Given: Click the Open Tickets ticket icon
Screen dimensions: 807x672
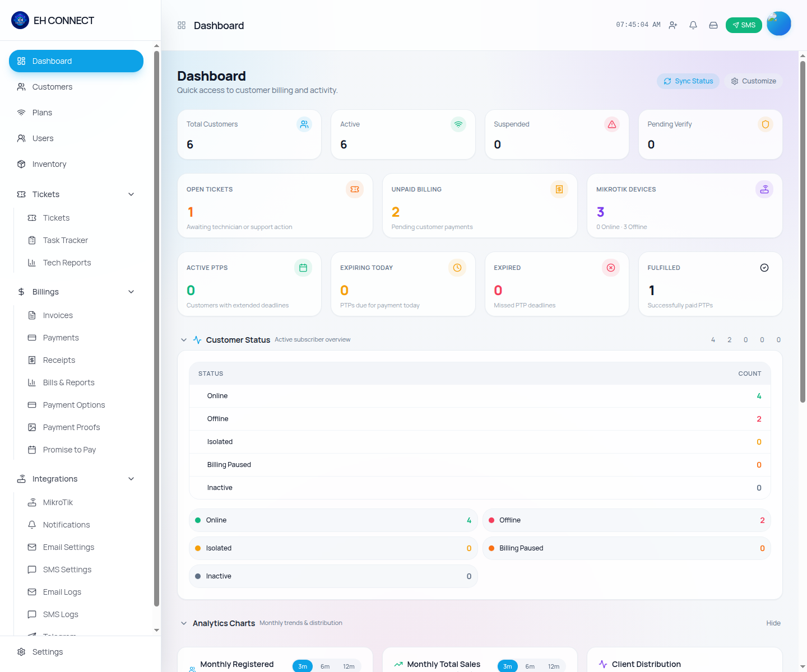Looking at the screenshot, I should pos(355,189).
